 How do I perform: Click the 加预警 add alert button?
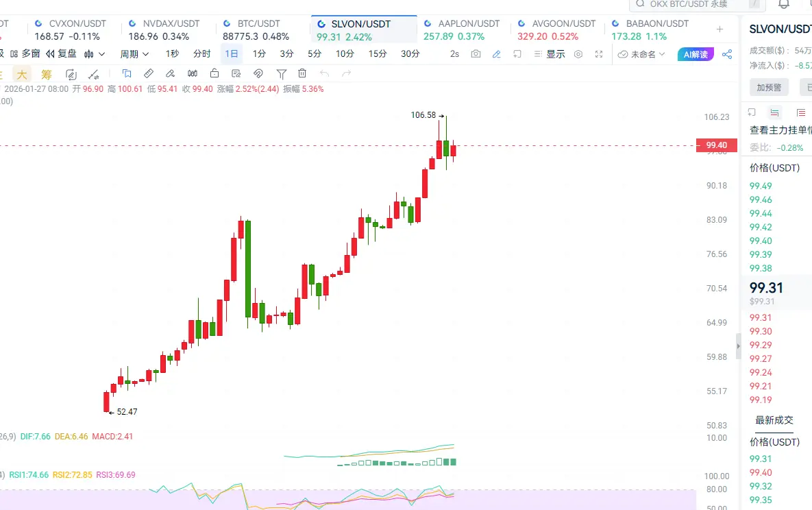769,88
